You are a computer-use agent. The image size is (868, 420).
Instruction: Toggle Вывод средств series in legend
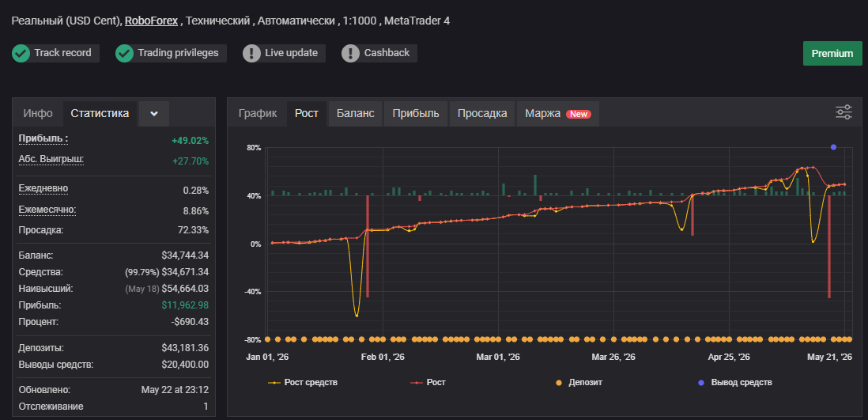[x=734, y=382]
